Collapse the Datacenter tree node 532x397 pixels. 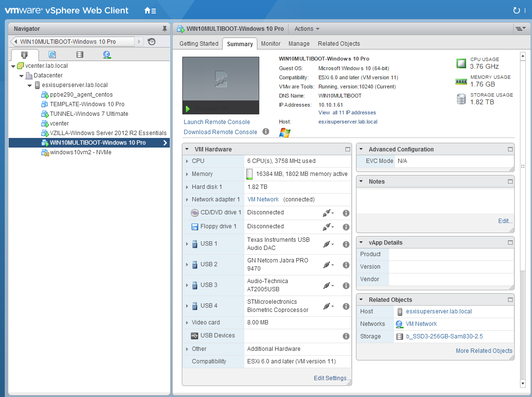click(x=21, y=75)
